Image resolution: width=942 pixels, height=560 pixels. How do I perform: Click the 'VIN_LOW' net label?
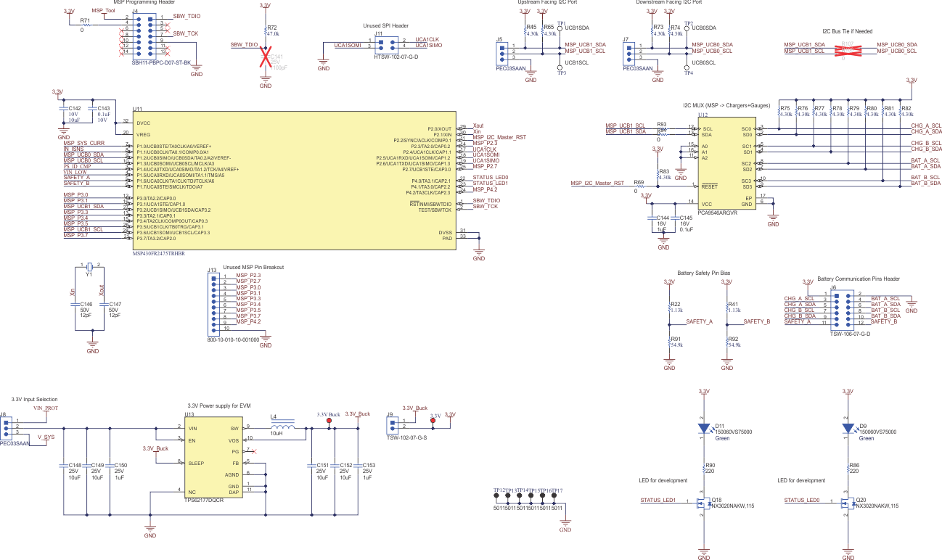[x=75, y=172]
